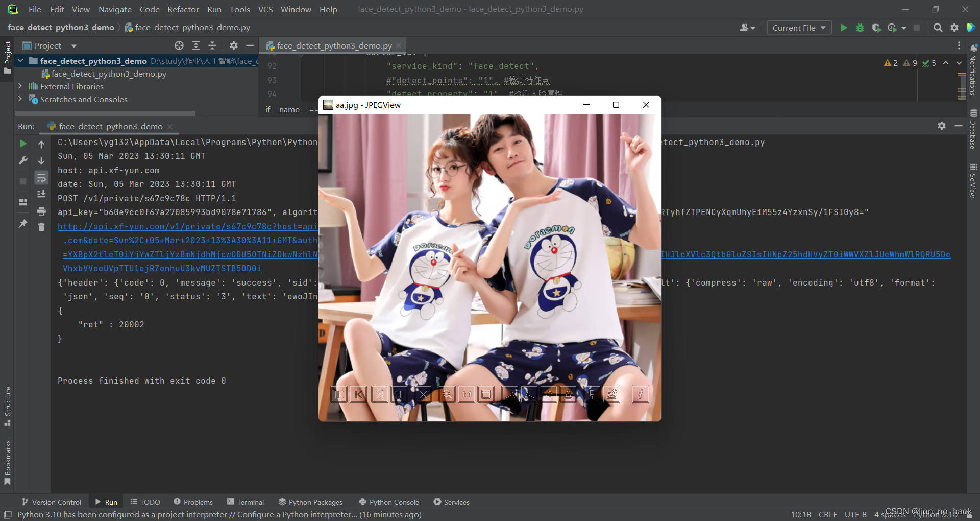The height and width of the screenshot is (521, 980).
Task: Click JPEGView rotate-left triangle icon
Action: click(509, 394)
